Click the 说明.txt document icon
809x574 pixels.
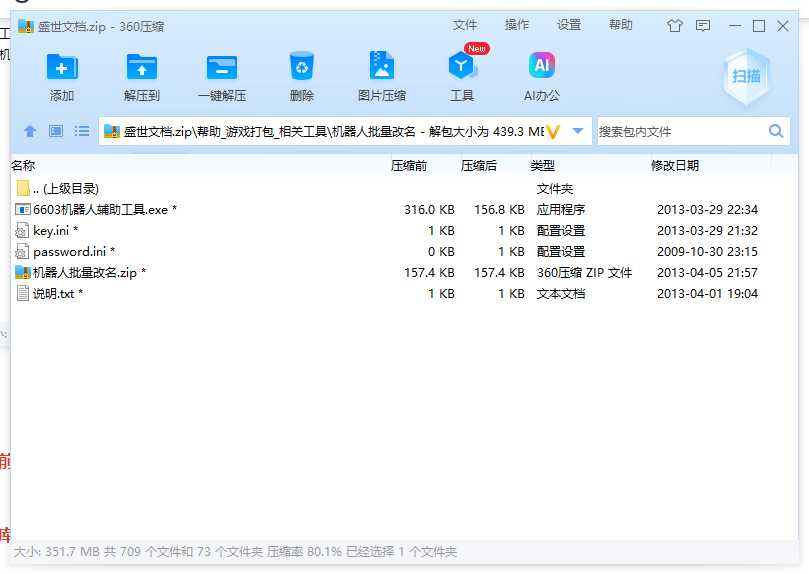23,293
